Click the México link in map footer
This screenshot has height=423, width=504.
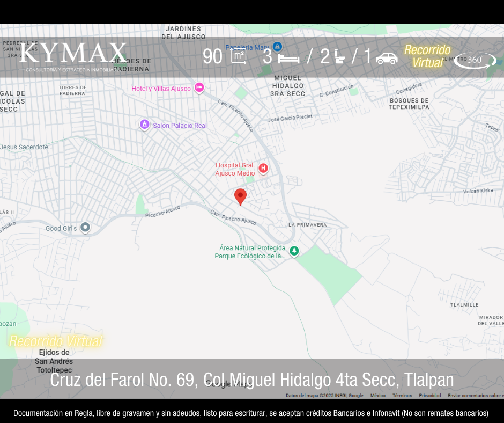pyautogui.click(x=377, y=395)
